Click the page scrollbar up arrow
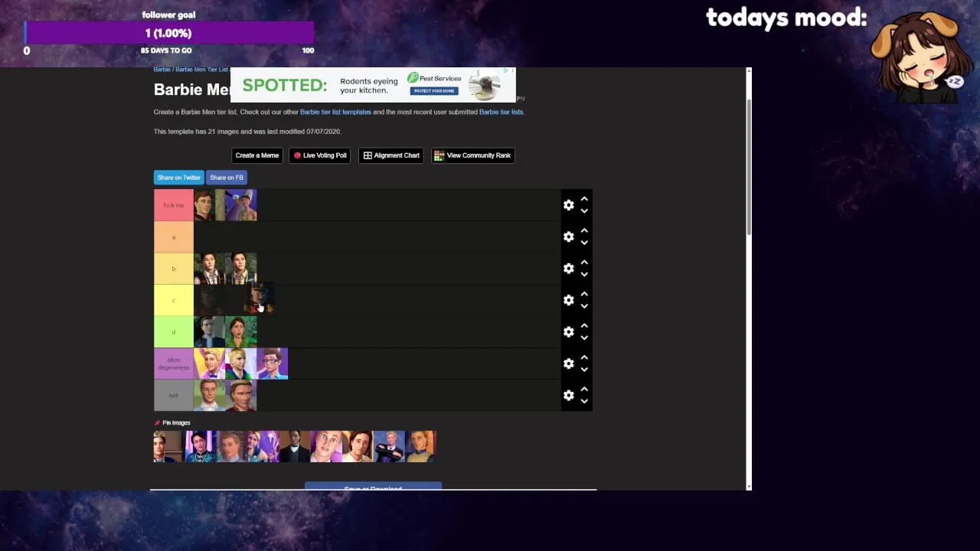This screenshot has height=551, width=980. click(748, 72)
